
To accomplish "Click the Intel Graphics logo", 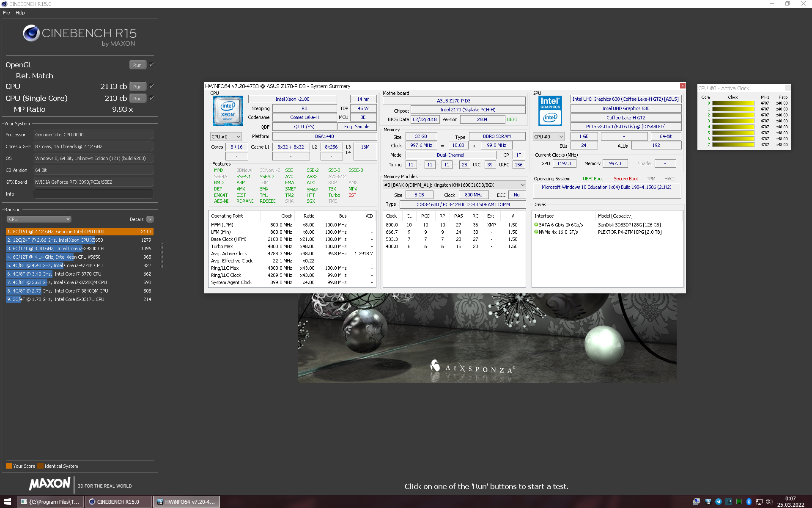I will point(550,111).
